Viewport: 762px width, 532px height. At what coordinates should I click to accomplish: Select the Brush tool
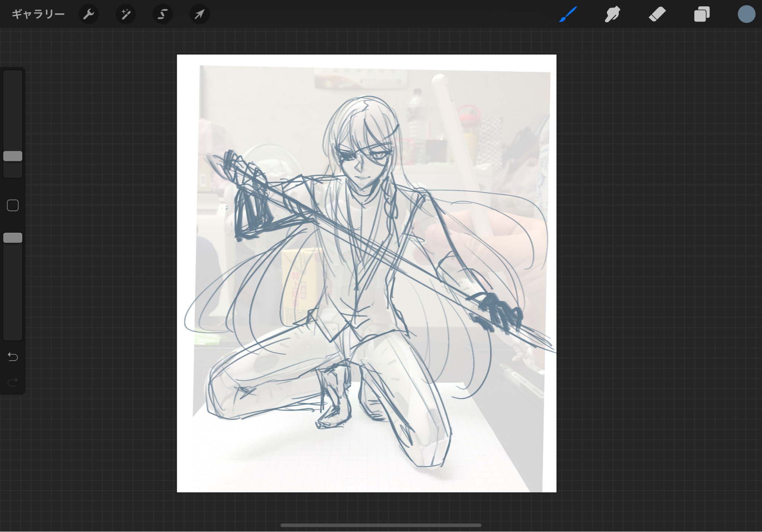568,14
